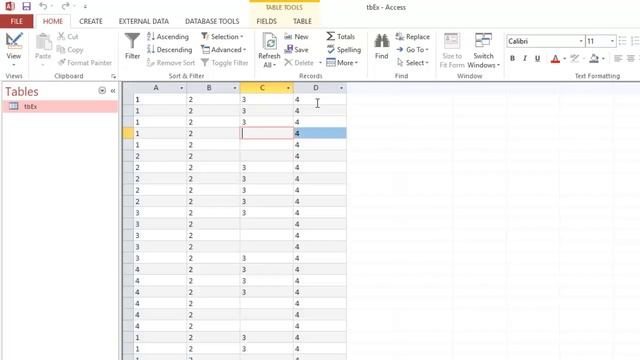The width and height of the screenshot is (640, 360).
Task: Toggle Underline formatting
Action: 538,58
